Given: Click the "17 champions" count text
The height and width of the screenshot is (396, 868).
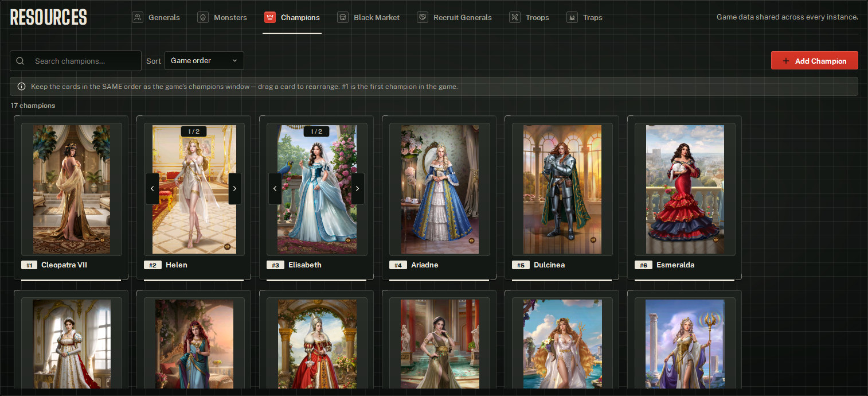Looking at the screenshot, I should click(33, 106).
